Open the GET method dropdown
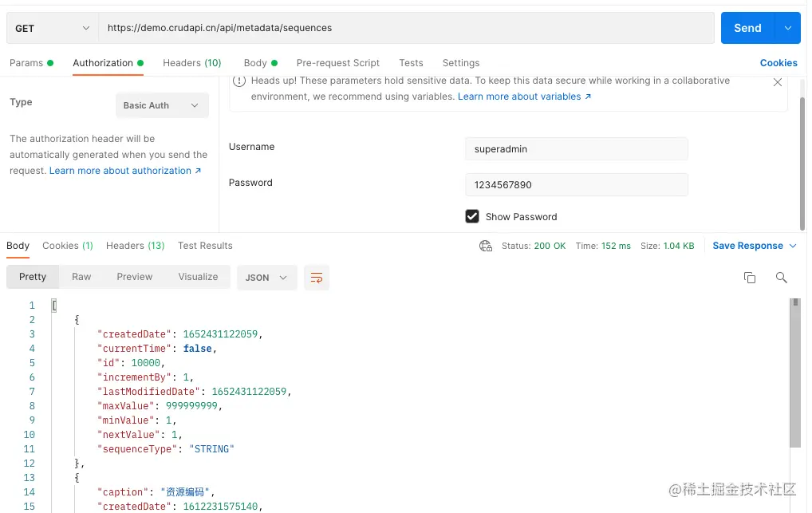812x513 pixels. (x=53, y=28)
